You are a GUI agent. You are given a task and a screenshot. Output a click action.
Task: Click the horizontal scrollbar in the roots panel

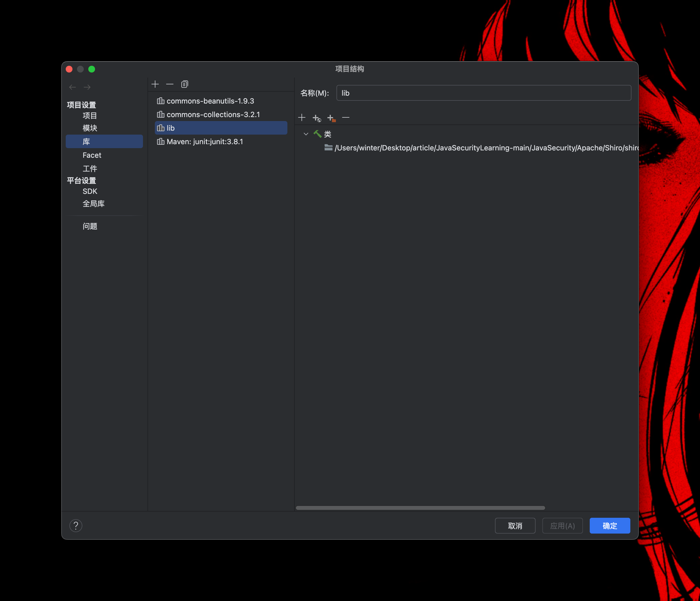pos(420,508)
